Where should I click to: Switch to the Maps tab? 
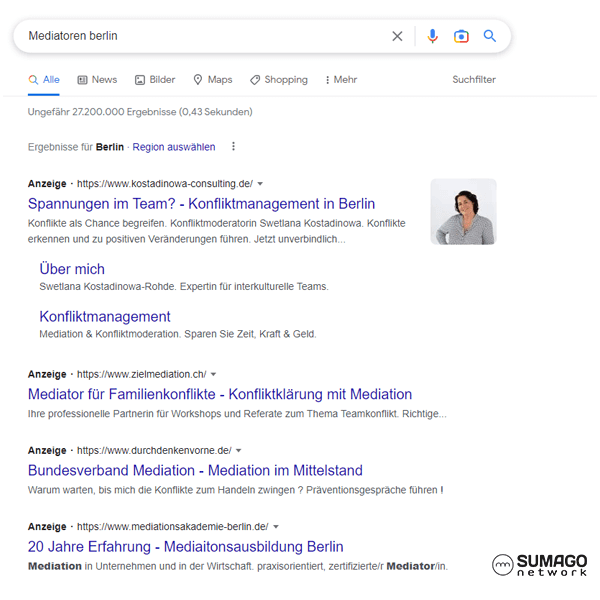[213, 80]
